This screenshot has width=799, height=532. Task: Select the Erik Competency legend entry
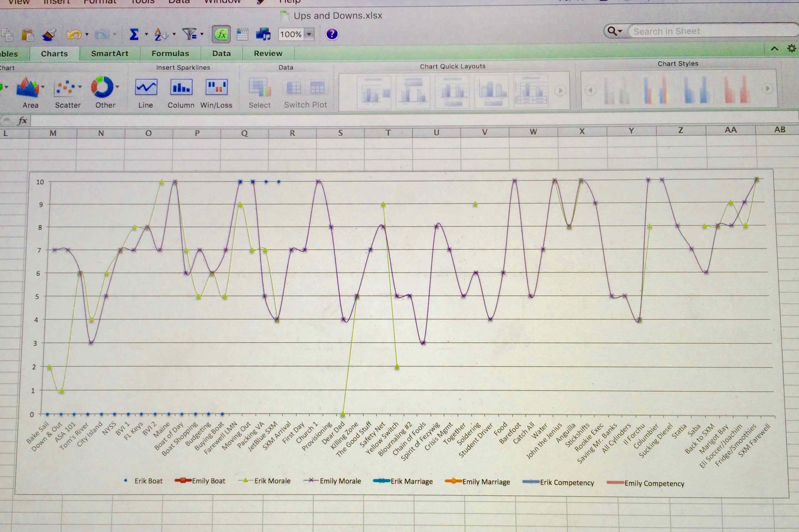(558, 482)
